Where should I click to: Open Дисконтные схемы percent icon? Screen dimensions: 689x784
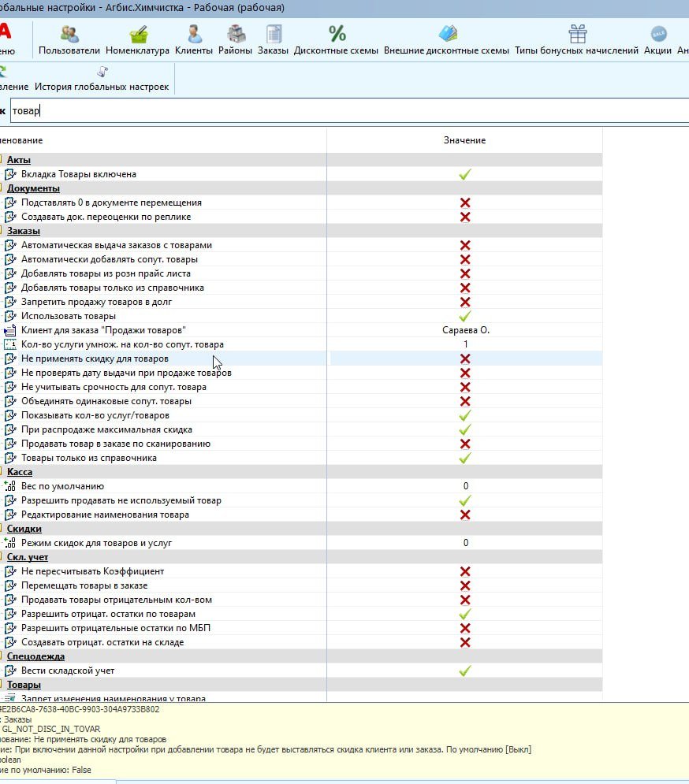(x=337, y=34)
